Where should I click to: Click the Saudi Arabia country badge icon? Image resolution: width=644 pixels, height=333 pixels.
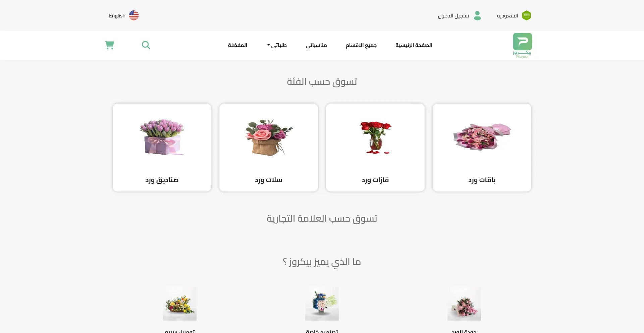527,15
